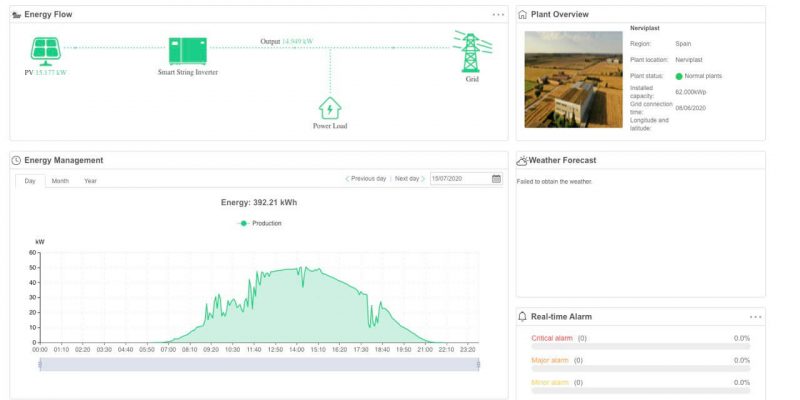Click the Weather Forecast panel title
The image size is (800, 400).
pos(562,160)
